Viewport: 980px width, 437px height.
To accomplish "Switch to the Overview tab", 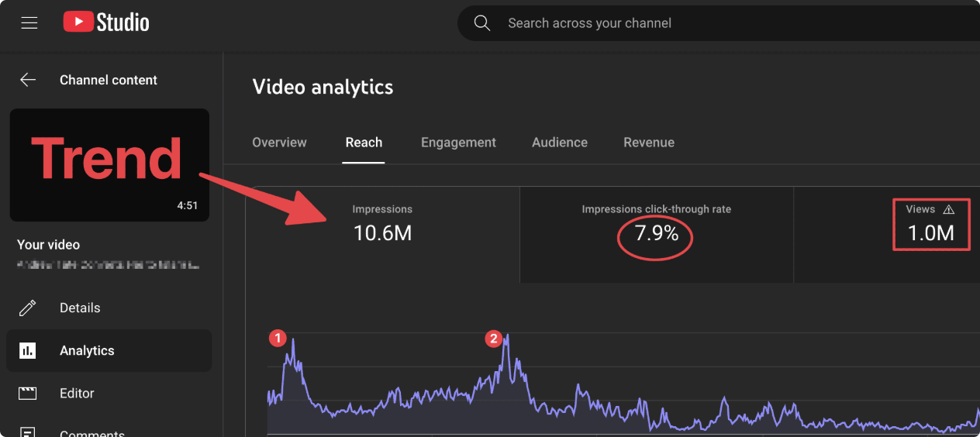I will coord(279,143).
